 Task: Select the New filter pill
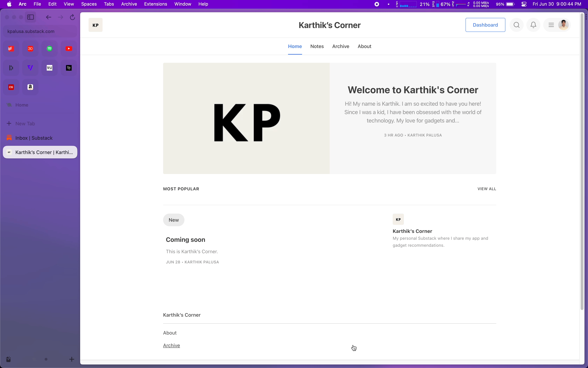[x=174, y=220]
